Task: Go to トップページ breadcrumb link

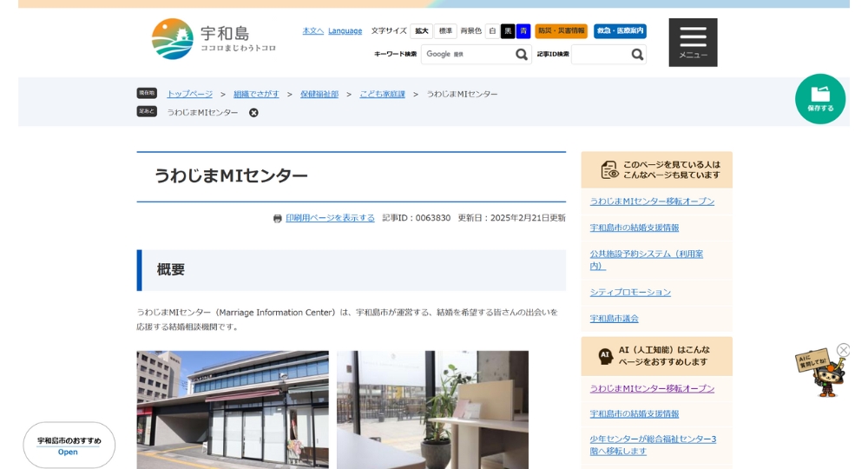Action: tap(190, 94)
